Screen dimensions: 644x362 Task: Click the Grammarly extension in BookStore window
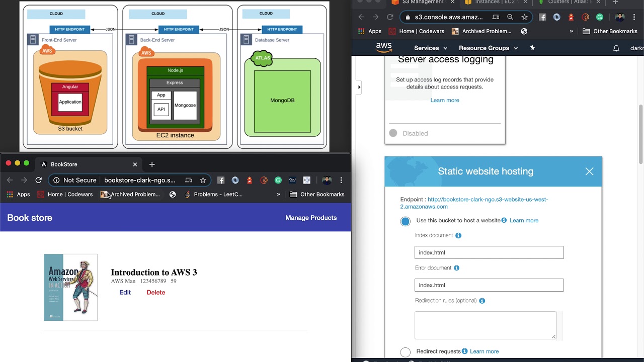tap(278, 180)
